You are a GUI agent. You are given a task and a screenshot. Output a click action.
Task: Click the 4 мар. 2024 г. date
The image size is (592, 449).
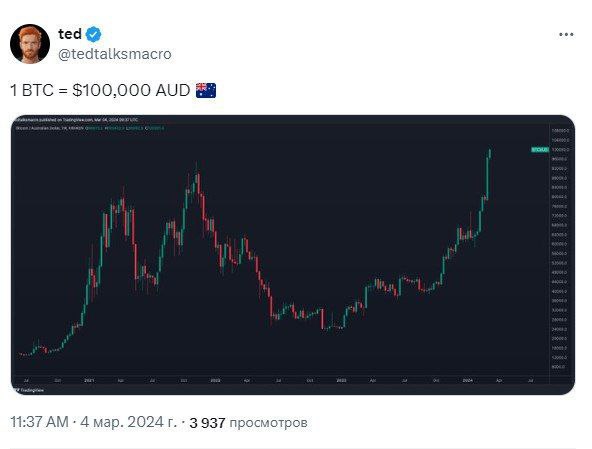(x=128, y=422)
